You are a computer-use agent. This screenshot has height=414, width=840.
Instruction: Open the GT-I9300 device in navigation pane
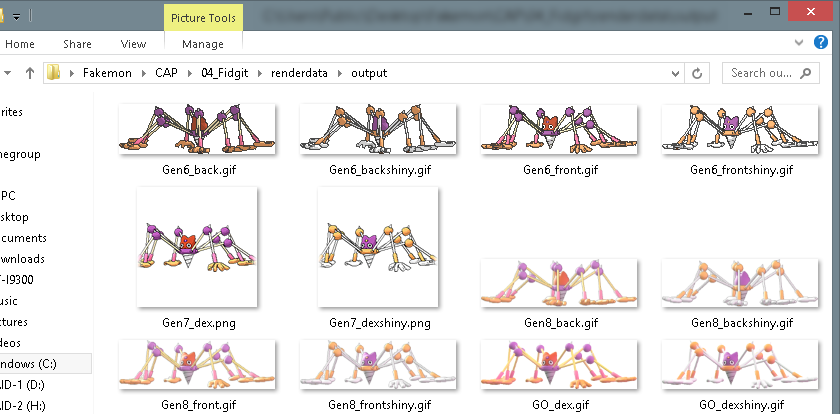(17, 280)
